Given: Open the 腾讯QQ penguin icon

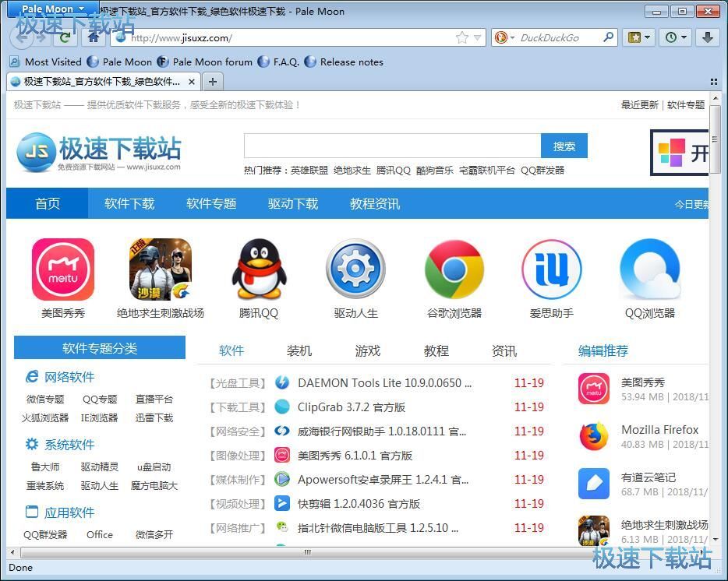Looking at the screenshot, I should click(259, 269).
